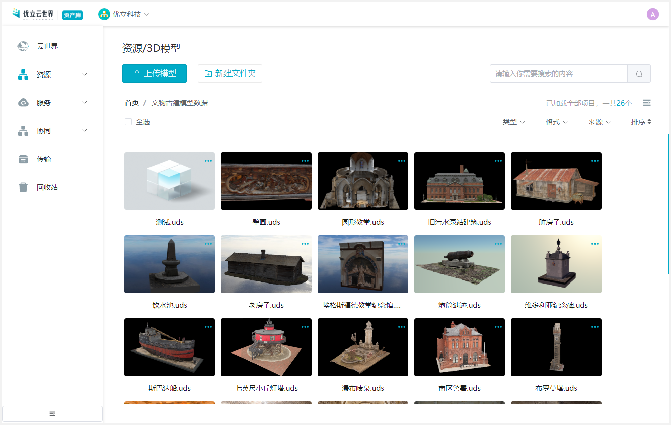
Task: Open the red brick mansion thumbnail
Action: click(460, 181)
